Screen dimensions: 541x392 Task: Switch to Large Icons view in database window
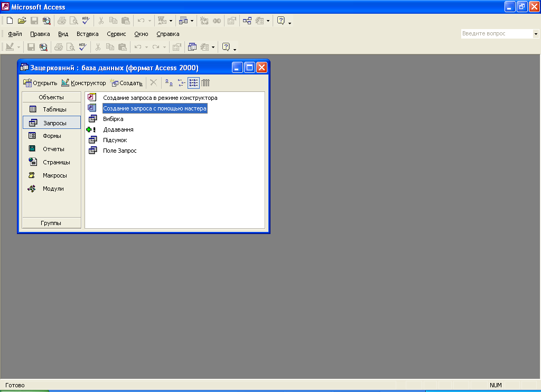click(x=169, y=83)
